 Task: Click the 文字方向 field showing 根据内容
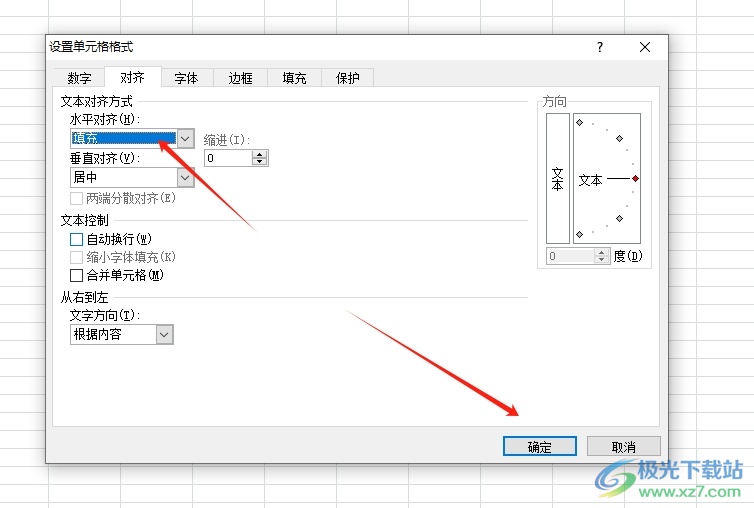113,334
